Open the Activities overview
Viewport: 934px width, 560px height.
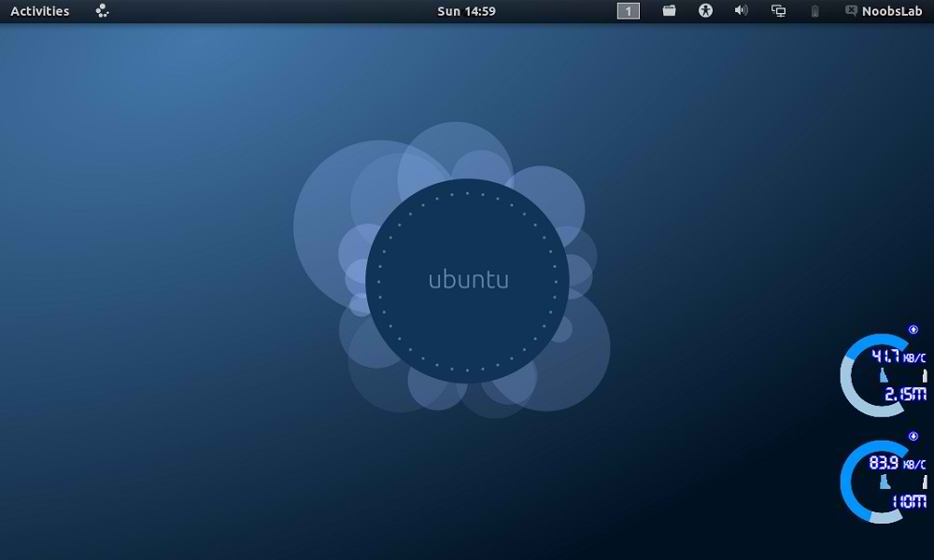(x=40, y=11)
